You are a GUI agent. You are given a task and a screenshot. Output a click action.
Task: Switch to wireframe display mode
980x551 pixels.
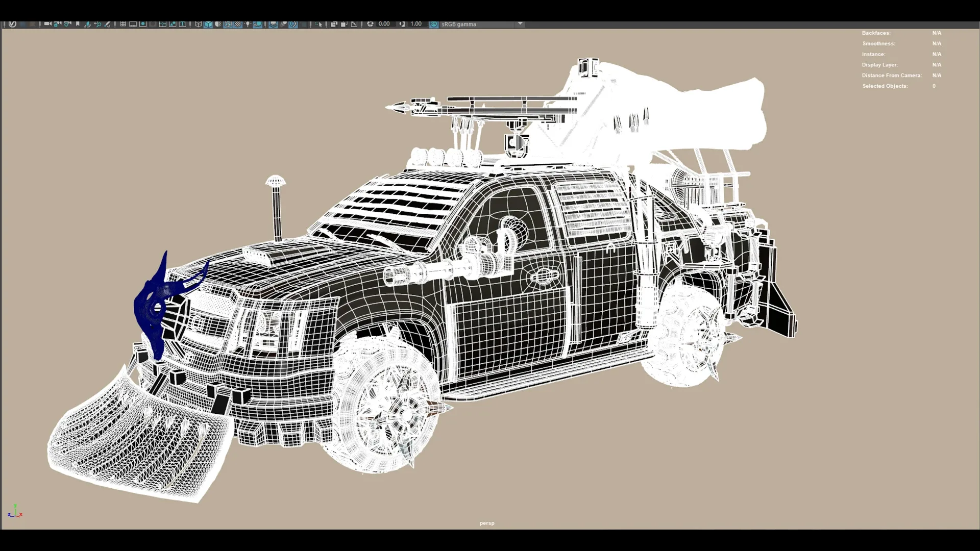click(198, 24)
